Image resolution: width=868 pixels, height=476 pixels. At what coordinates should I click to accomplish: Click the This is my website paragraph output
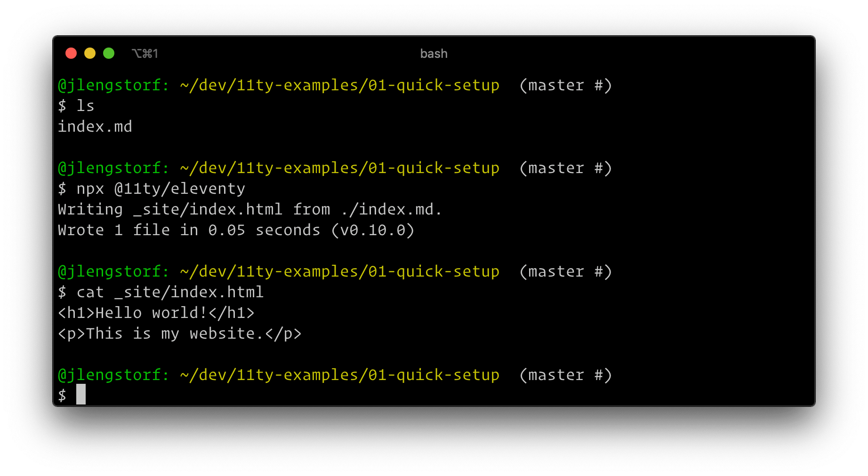(179, 333)
